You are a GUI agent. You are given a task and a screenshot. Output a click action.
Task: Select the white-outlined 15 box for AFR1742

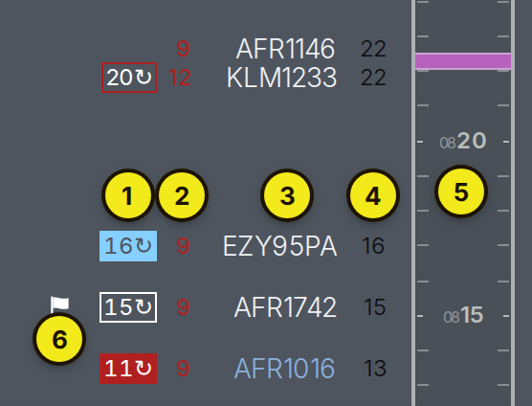[128, 307]
